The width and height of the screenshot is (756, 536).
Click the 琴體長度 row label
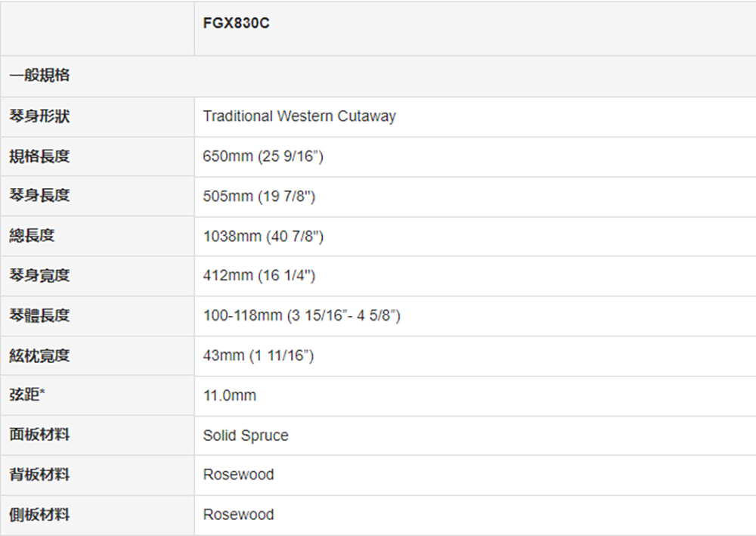pos(39,316)
